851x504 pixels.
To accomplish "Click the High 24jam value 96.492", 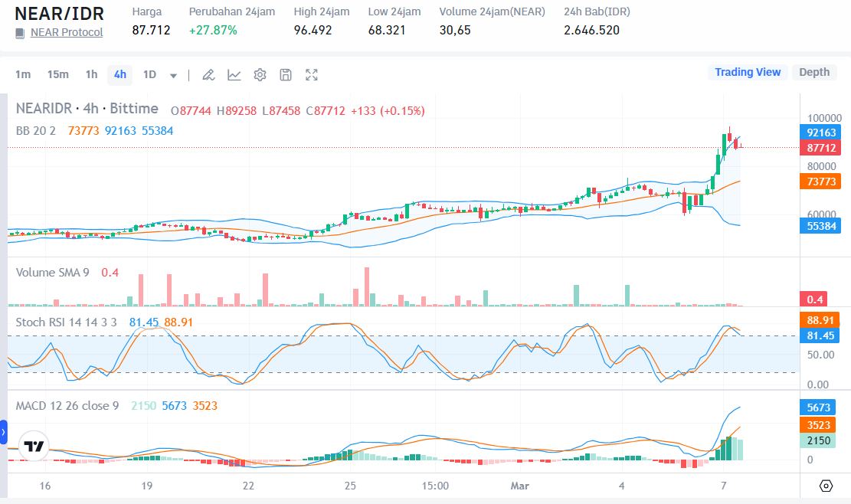I will point(313,31).
